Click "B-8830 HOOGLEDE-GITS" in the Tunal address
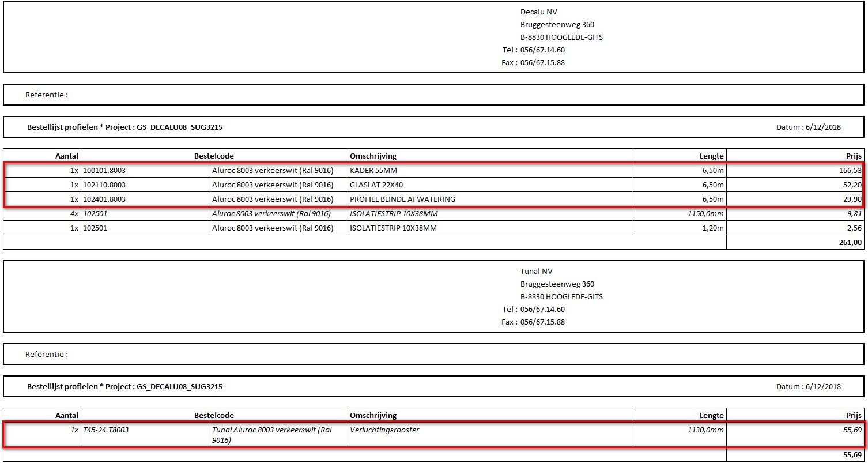The width and height of the screenshot is (868, 463). (561, 297)
